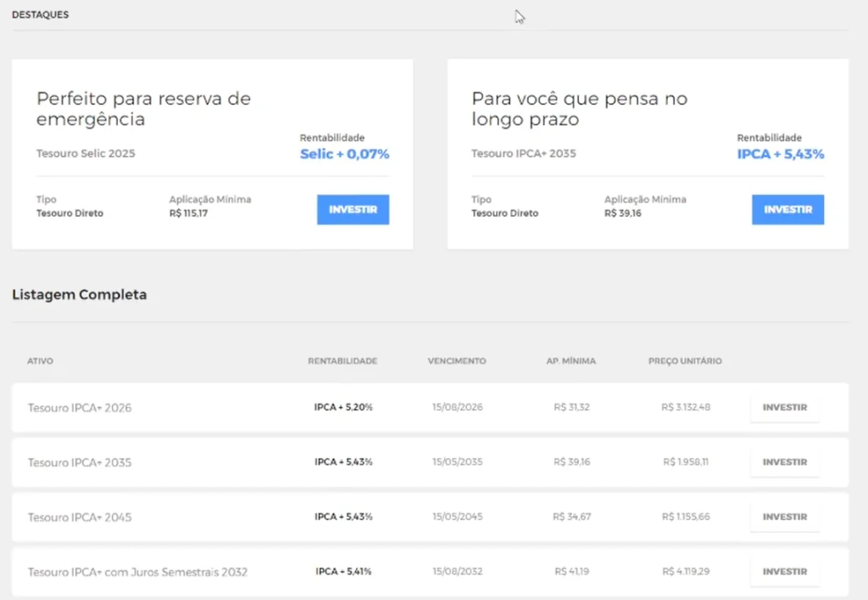This screenshot has height=600, width=868.
Task: Click INVESTIR in the Tesouro IPCA+ 2045 row
Action: point(784,517)
